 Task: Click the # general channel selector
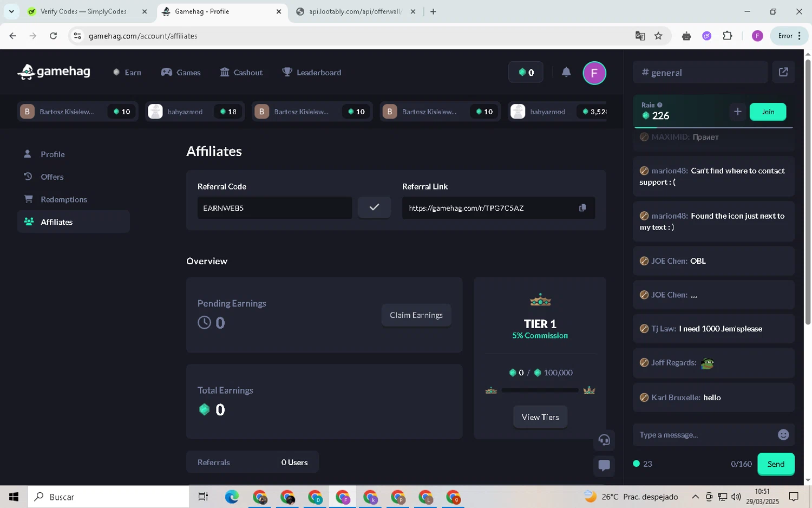click(x=700, y=72)
